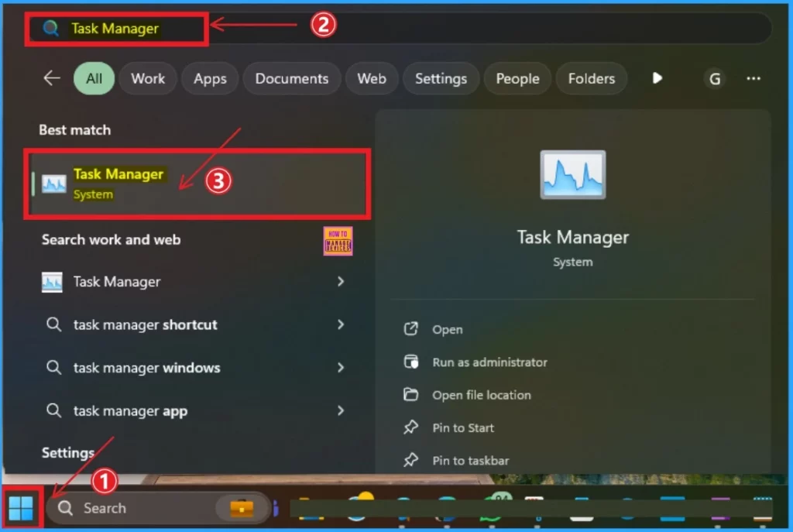Click magnifier icon beside task manager app

click(53, 410)
